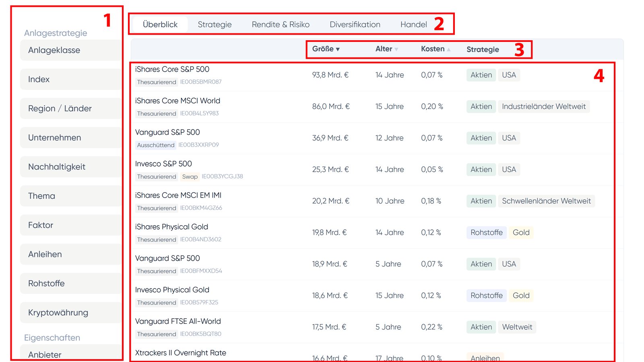The height and width of the screenshot is (362, 644).
Task: Click the Kosten sort arrow
Action: point(448,49)
